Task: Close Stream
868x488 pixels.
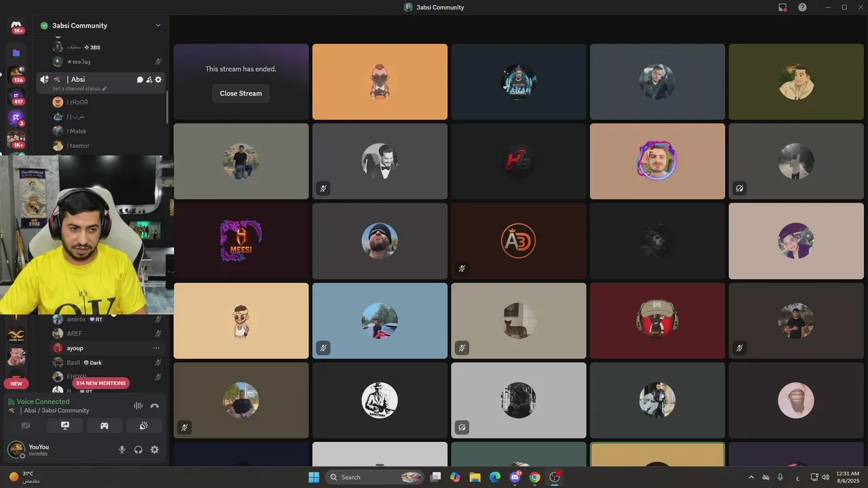Action: tap(241, 94)
